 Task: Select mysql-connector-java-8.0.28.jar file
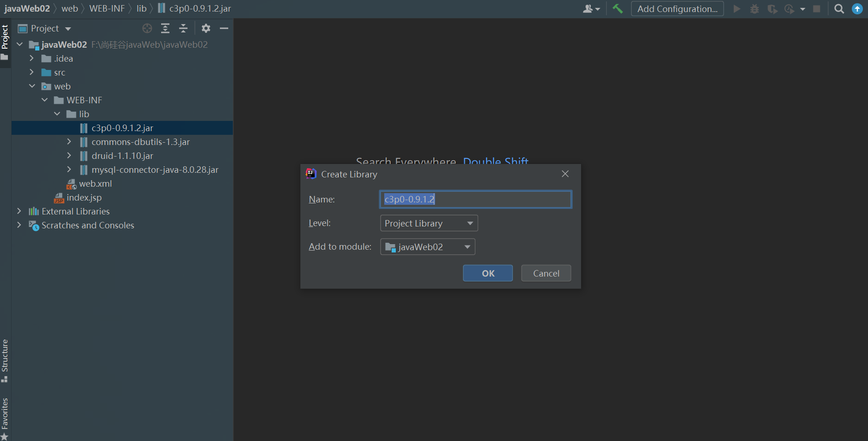coord(155,170)
